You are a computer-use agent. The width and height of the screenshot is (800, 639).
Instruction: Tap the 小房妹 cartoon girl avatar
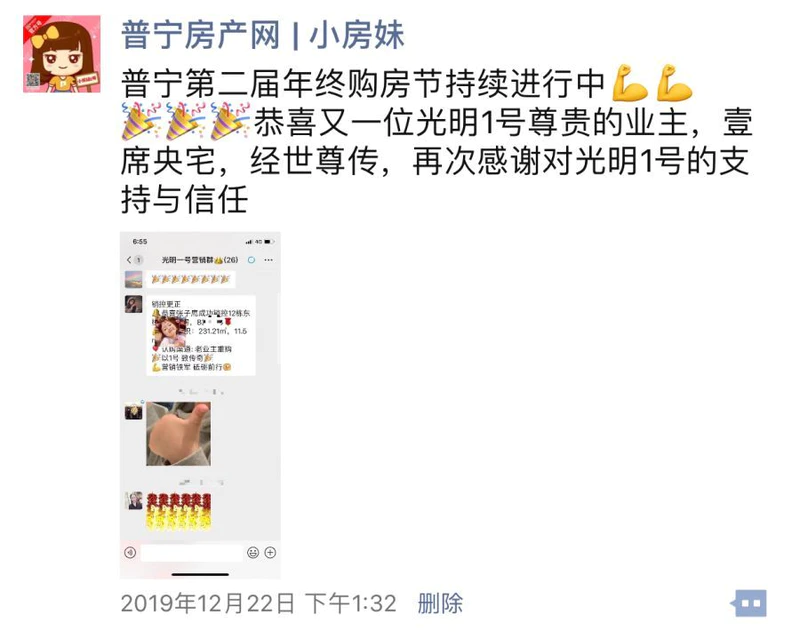pos(62,54)
